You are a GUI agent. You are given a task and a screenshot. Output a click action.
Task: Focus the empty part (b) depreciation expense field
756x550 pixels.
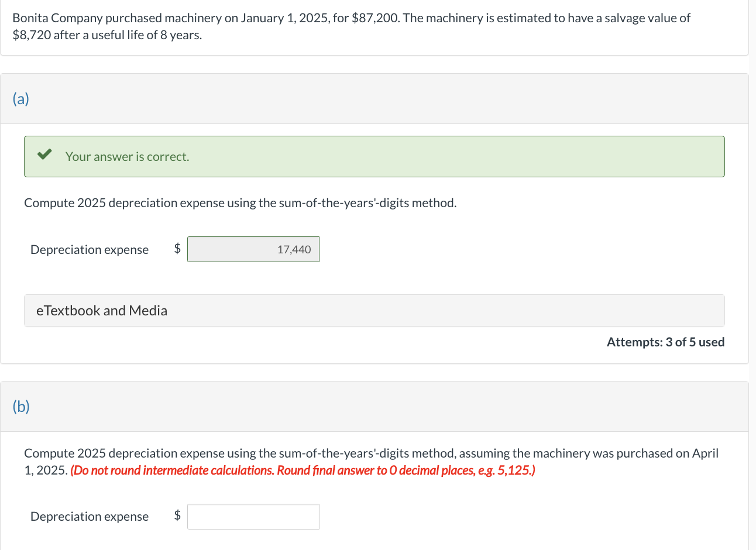[253, 517]
